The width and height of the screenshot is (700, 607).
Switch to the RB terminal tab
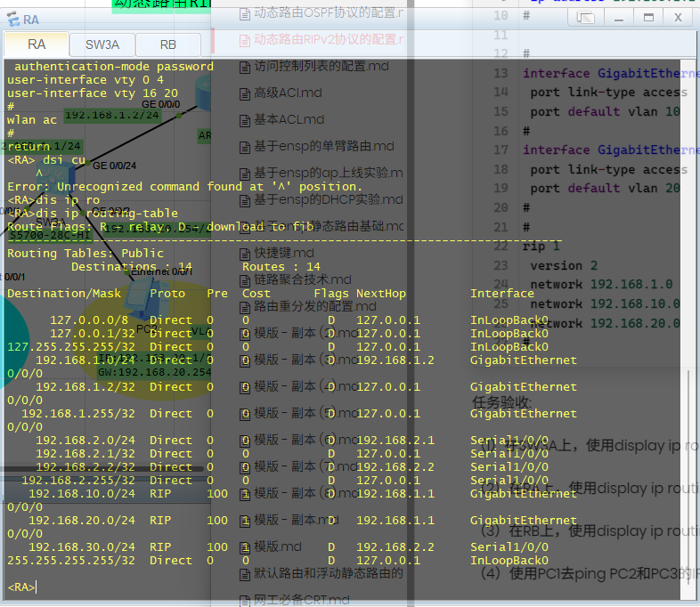167,45
